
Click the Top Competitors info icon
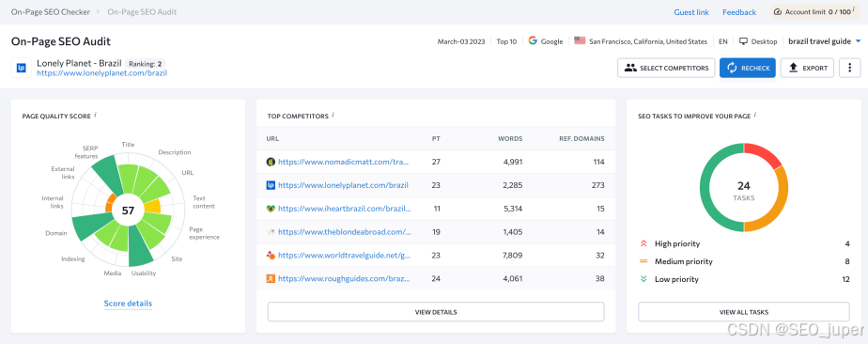[333, 115]
